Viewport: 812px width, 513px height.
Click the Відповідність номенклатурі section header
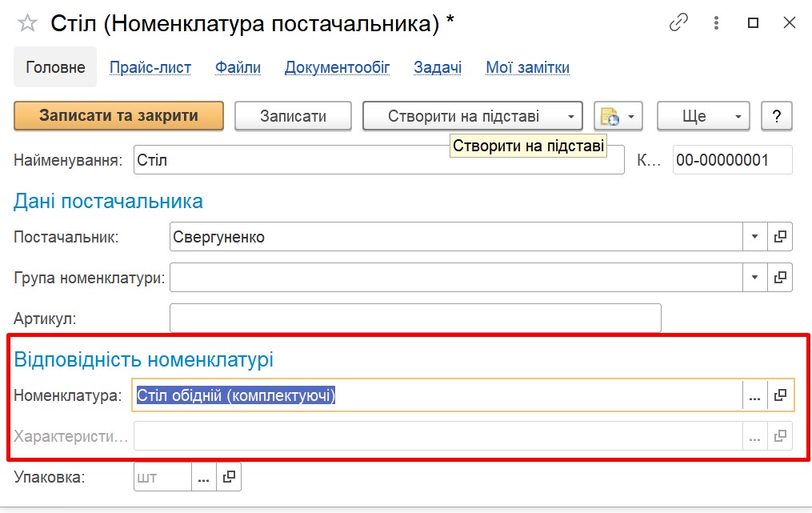coord(143,359)
